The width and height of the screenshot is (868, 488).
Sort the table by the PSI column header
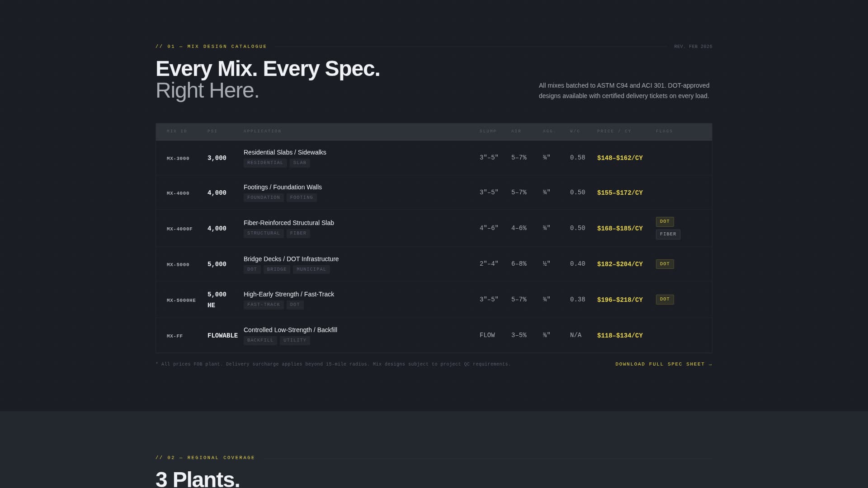tap(212, 131)
